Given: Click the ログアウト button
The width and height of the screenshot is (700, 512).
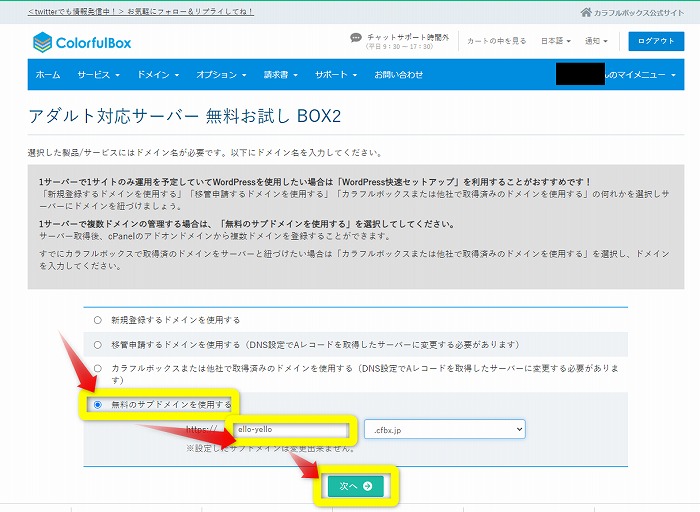Looking at the screenshot, I should click(656, 41).
